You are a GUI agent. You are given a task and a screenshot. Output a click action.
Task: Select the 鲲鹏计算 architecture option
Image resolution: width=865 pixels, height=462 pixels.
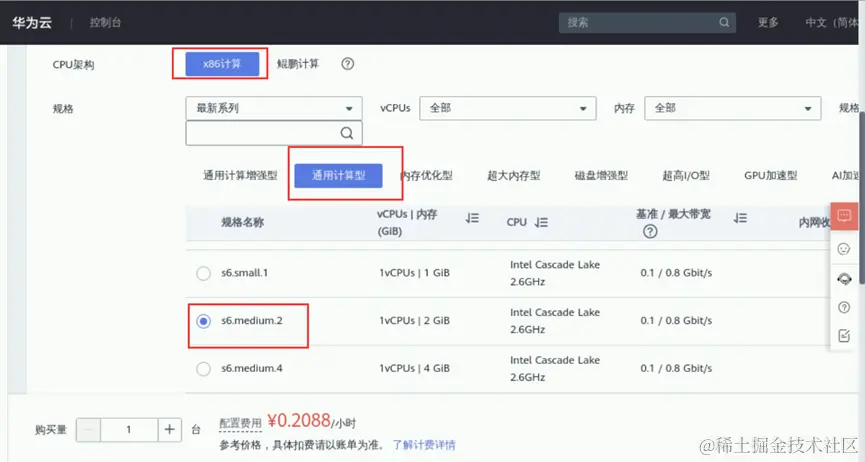click(298, 64)
